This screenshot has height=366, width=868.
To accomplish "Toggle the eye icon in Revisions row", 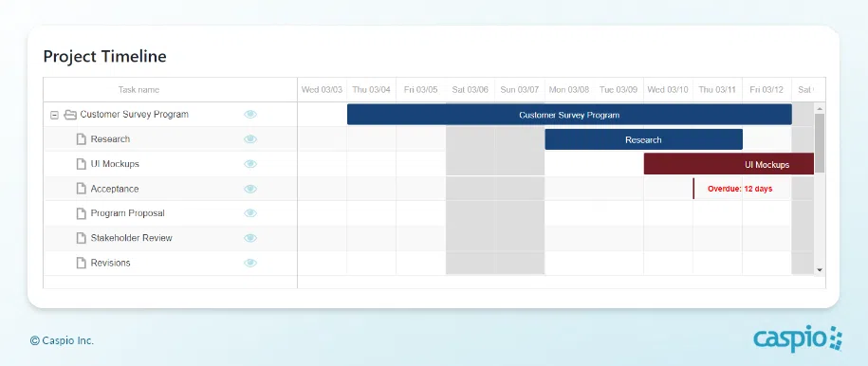I will (250, 263).
